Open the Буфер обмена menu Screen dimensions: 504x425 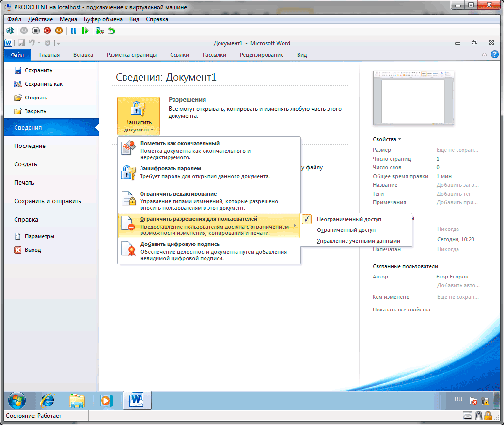(103, 19)
